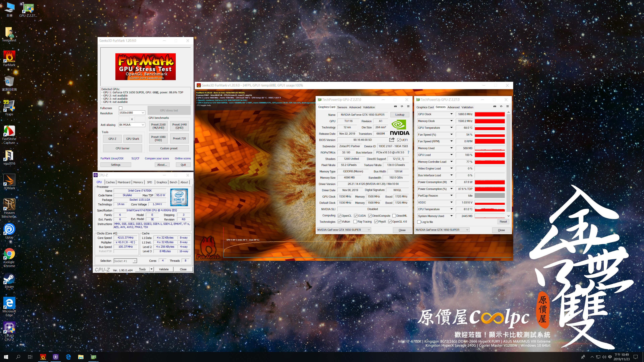Toggle the Fullscreen checkbox in FurMark
Viewport: 644px width, 362px height.
point(121,108)
